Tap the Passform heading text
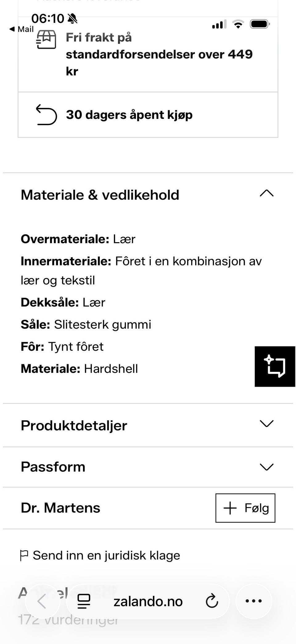Image resolution: width=296 pixels, height=644 pixels. click(x=53, y=467)
